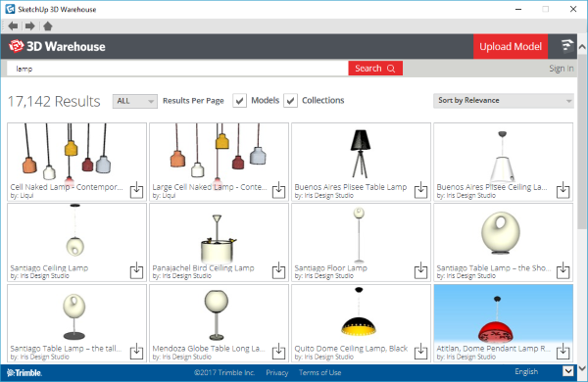Download Buenos Aires Plisee Table Lamp

click(x=420, y=190)
